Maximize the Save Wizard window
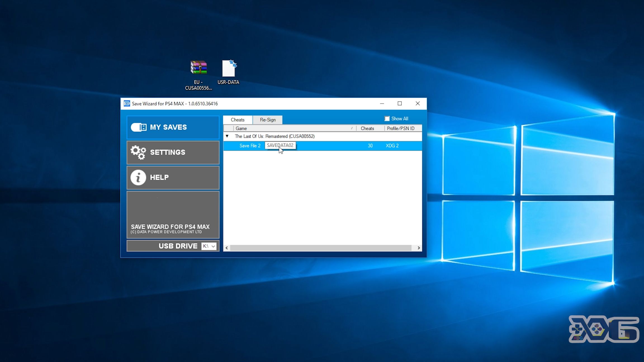The width and height of the screenshot is (644, 362). [400, 104]
